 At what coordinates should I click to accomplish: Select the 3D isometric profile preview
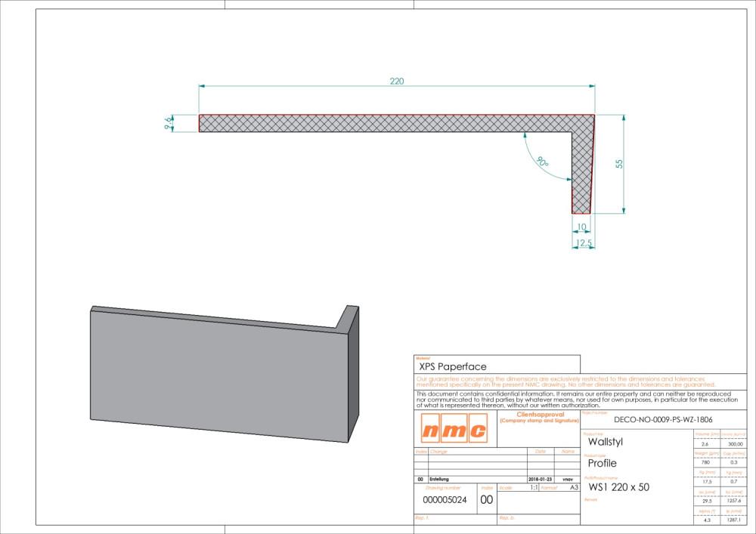click(x=225, y=372)
